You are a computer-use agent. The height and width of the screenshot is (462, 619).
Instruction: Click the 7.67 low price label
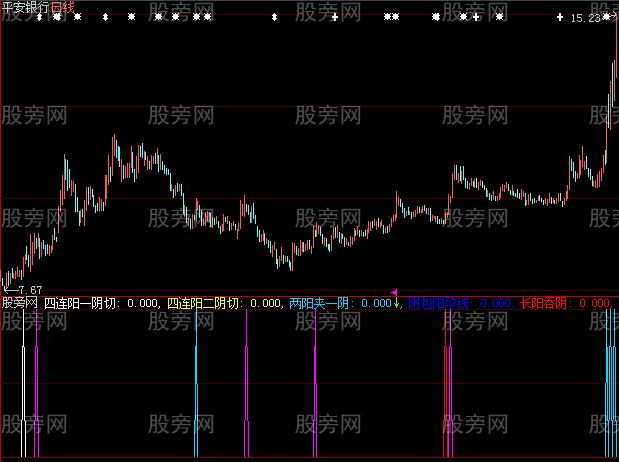[x=30, y=290]
